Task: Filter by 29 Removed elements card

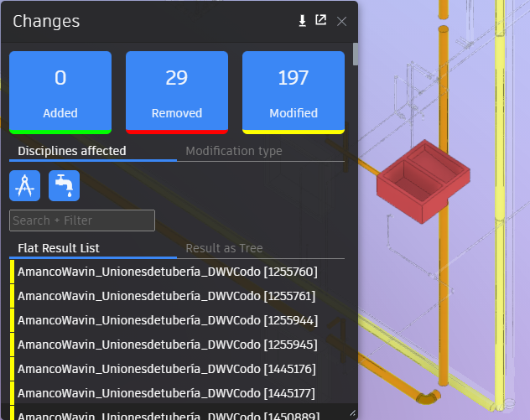Action: (177, 92)
